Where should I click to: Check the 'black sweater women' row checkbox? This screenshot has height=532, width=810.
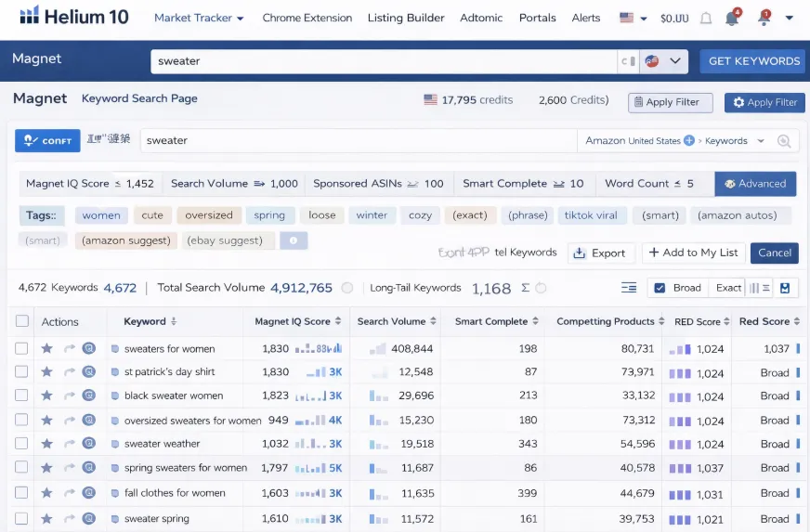tap(21, 396)
